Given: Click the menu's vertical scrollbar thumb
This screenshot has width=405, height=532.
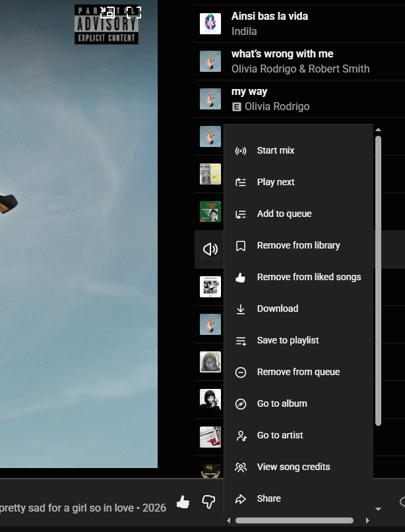Looking at the screenshot, I should [x=378, y=281].
